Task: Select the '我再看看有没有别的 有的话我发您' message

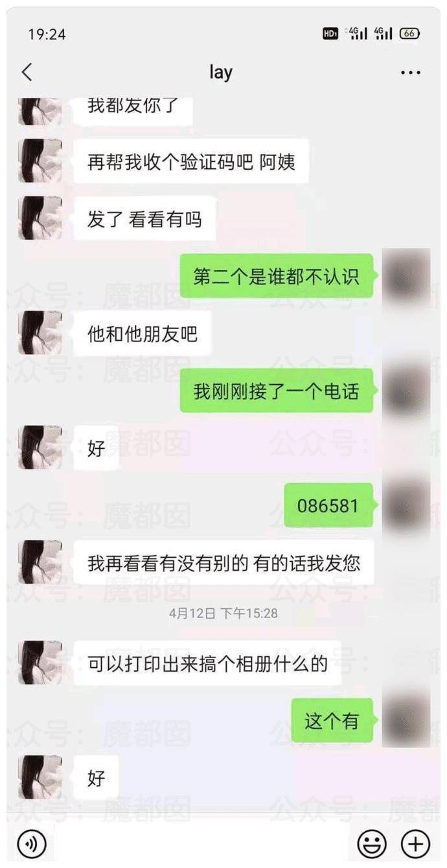Action: tap(223, 563)
